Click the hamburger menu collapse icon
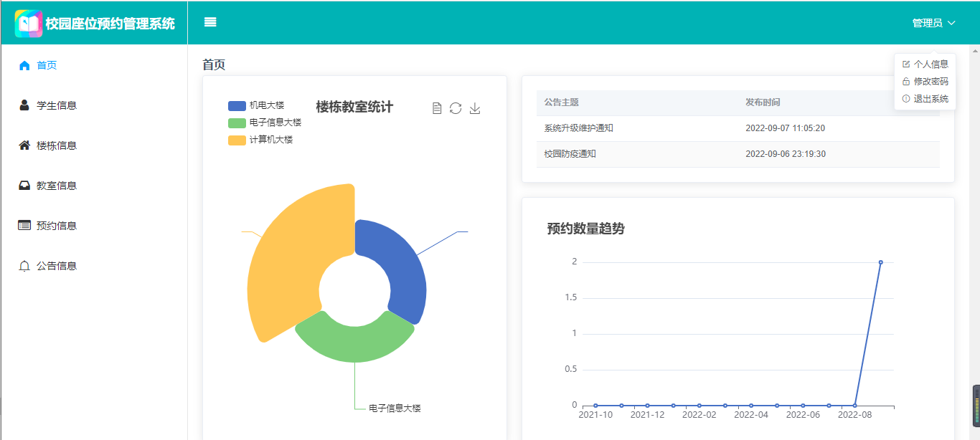 click(x=210, y=22)
